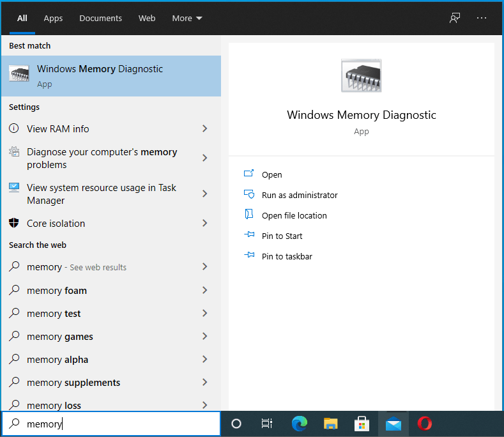504x437 pixels.
Task: Click the search icon beside memory test
Action: (x=14, y=313)
